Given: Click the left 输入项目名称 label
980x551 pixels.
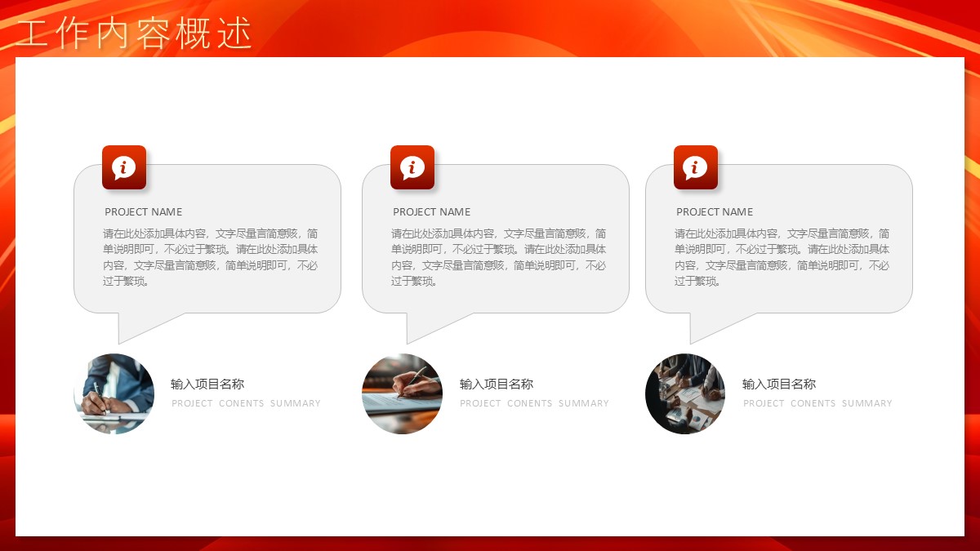Looking at the screenshot, I should [x=207, y=384].
